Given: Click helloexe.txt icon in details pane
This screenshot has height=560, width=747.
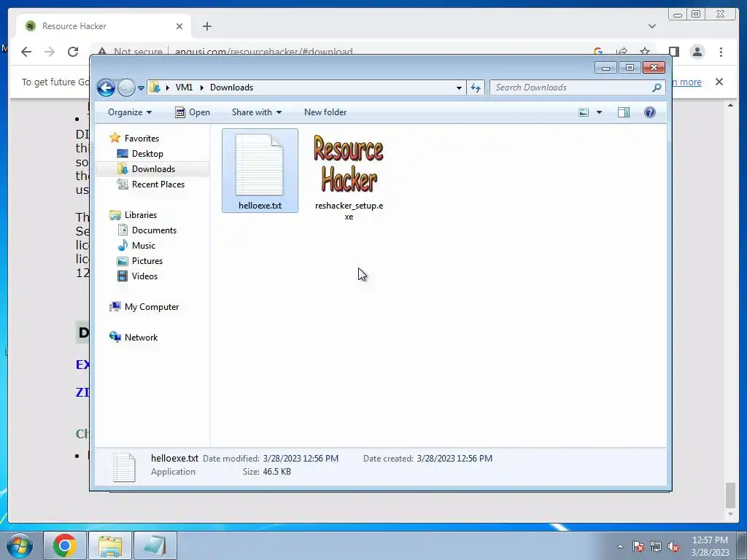Looking at the screenshot, I should click(124, 467).
